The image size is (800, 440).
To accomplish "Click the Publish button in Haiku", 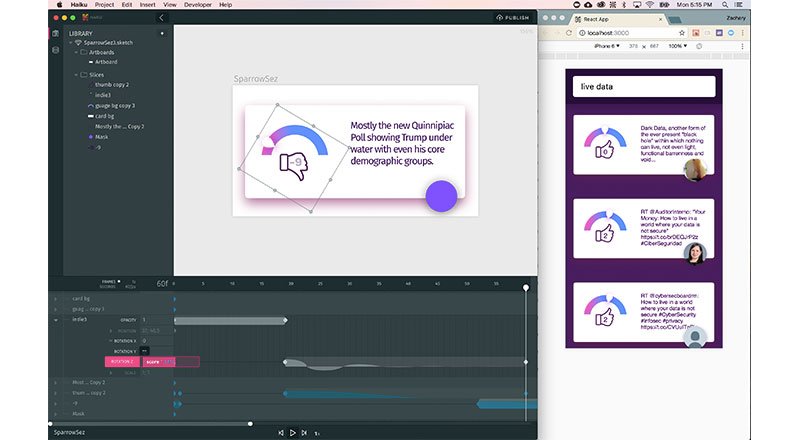I will [514, 17].
